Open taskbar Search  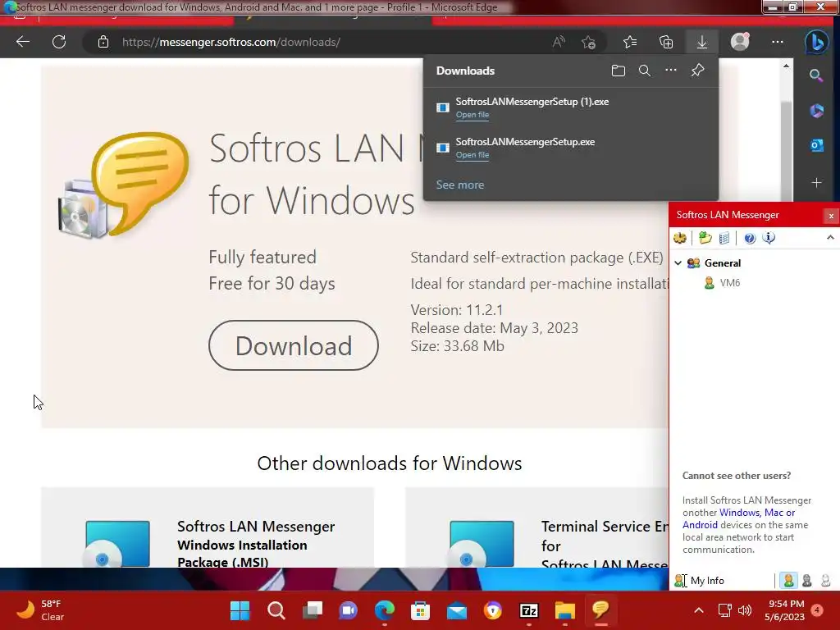click(x=276, y=610)
